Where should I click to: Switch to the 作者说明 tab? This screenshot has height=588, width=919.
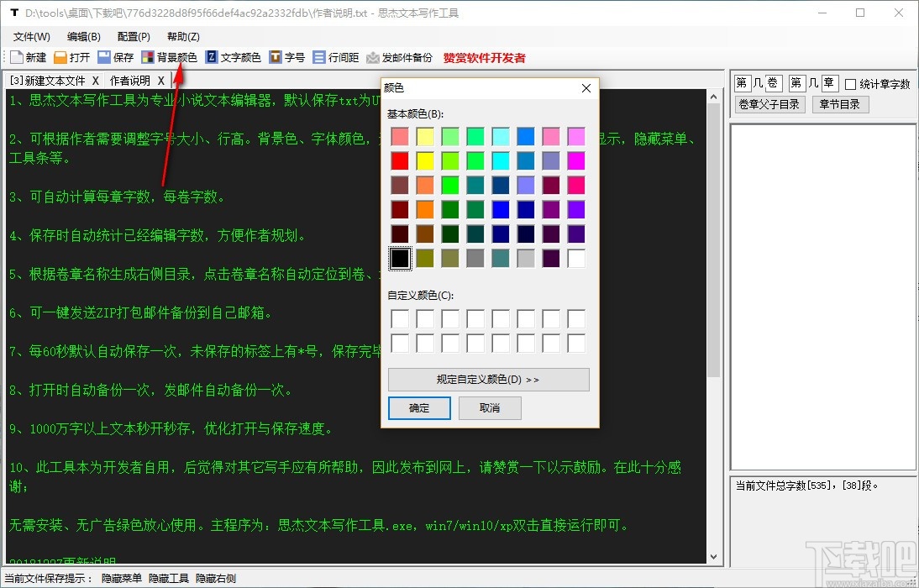(x=130, y=81)
